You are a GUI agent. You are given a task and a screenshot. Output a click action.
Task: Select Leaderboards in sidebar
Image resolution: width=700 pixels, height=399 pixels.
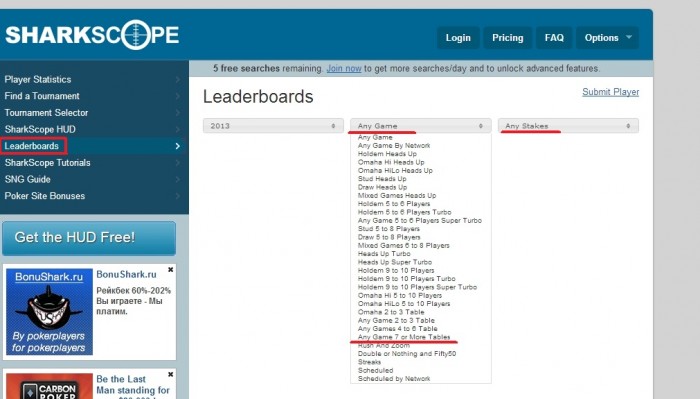[x=33, y=146]
